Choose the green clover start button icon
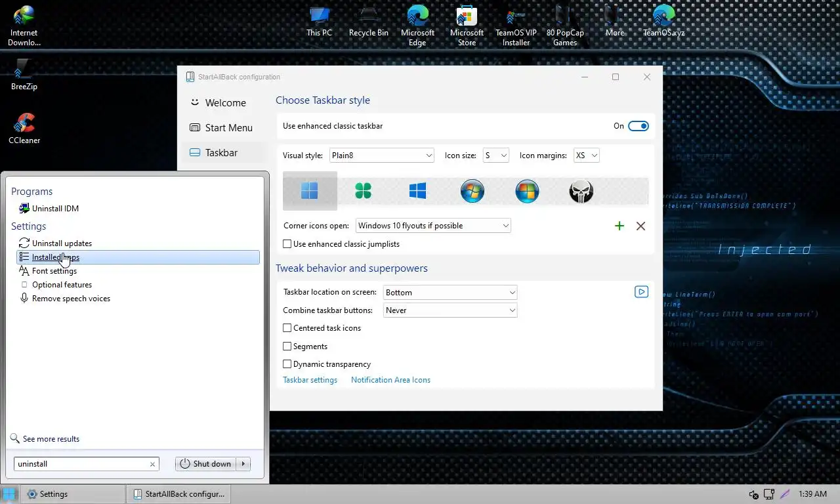 363,191
